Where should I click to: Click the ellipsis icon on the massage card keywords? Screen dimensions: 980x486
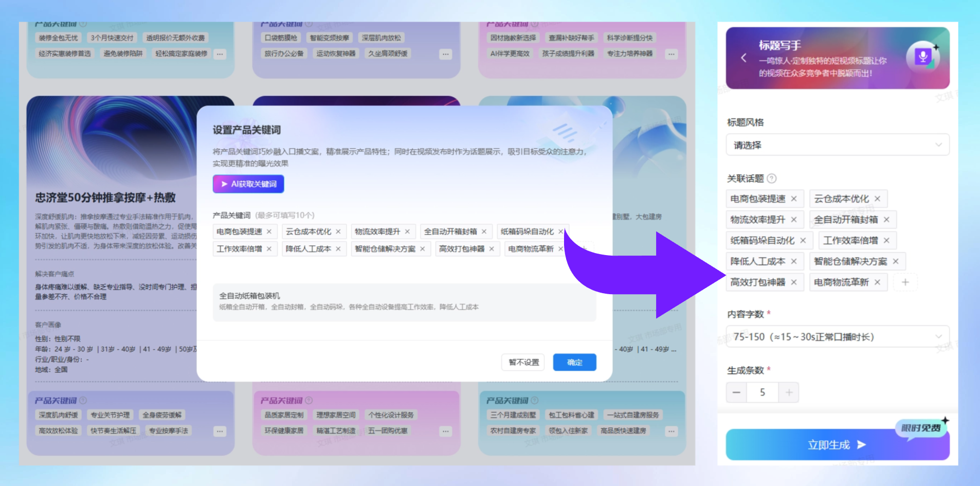coord(220,431)
